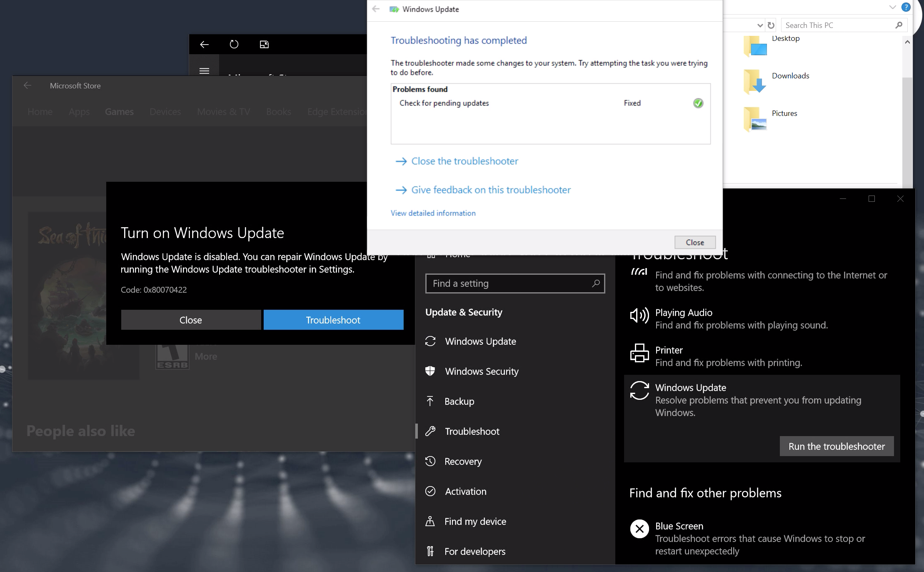This screenshot has height=572, width=924.
Task: Open the Home tab in Microsoft Store
Action: click(40, 112)
